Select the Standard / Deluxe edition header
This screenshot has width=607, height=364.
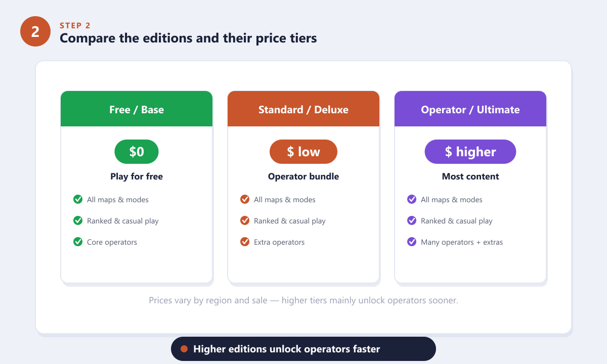303,109
